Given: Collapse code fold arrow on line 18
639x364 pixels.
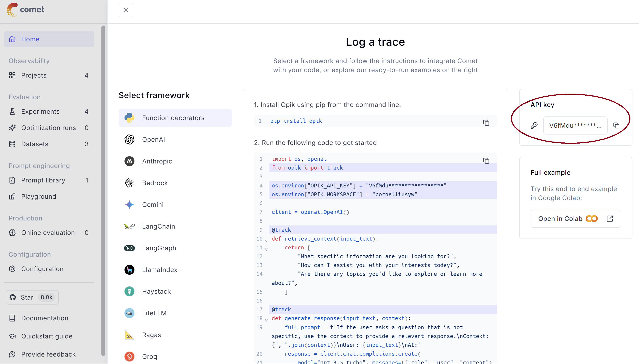Looking at the screenshot, I should tap(266, 320).
